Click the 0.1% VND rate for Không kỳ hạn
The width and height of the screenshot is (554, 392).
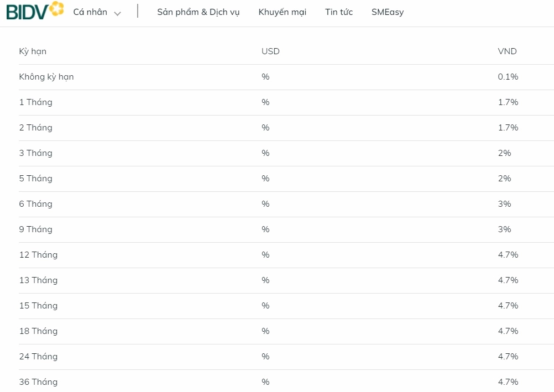pos(508,77)
